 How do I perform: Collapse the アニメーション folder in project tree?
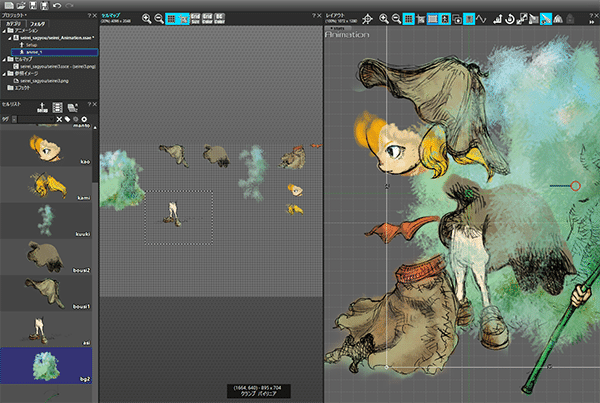pos(5,30)
